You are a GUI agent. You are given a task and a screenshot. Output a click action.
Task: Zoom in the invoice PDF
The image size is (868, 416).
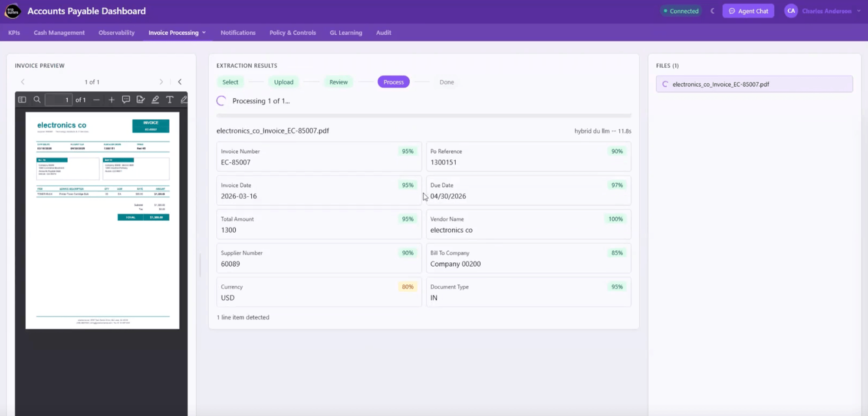point(112,100)
